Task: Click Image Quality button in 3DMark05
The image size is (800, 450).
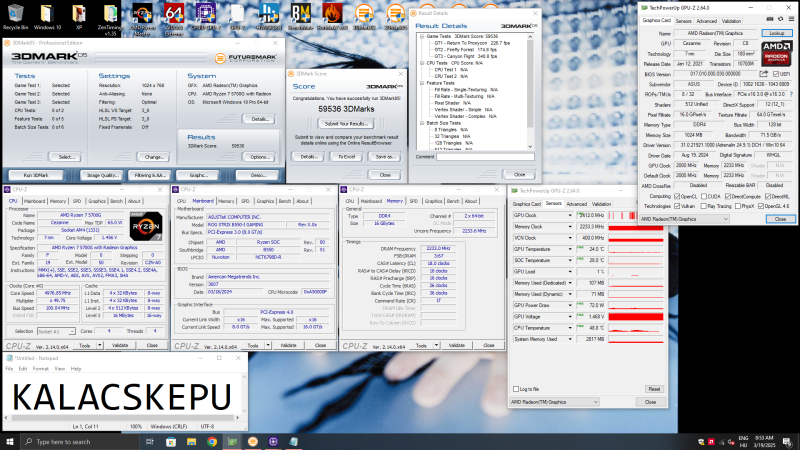Action: [x=103, y=175]
